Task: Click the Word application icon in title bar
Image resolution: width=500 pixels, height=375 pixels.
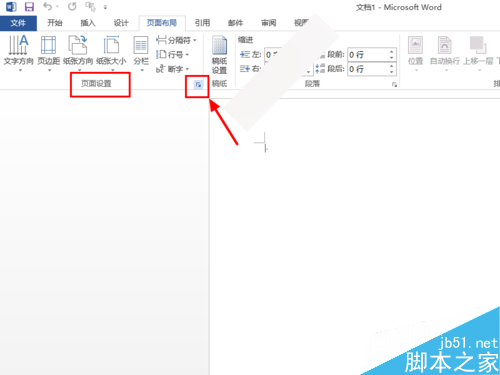Action: pos(11,7)
